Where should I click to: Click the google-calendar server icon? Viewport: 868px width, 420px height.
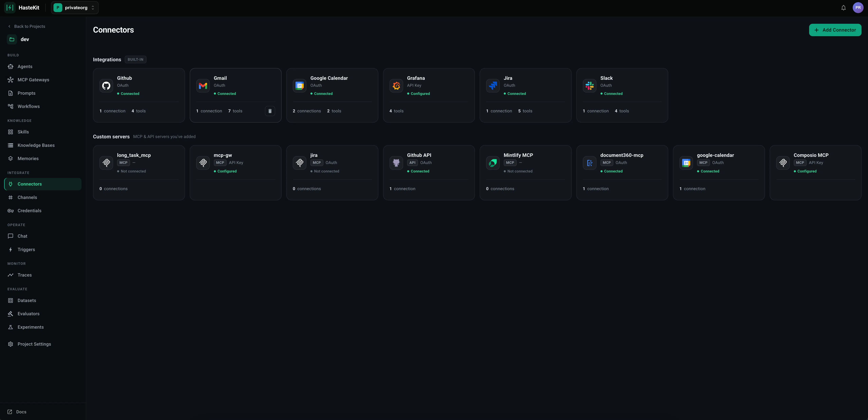tap(686, 163)
